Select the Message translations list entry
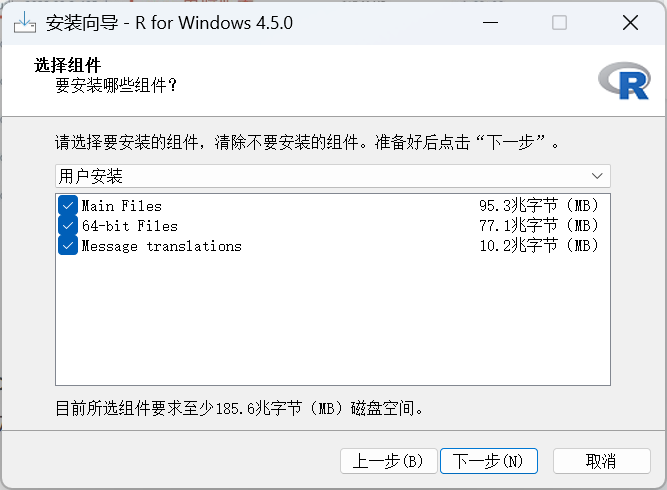Viewport: 667px width, 490px height. click(x=162, y=246)
